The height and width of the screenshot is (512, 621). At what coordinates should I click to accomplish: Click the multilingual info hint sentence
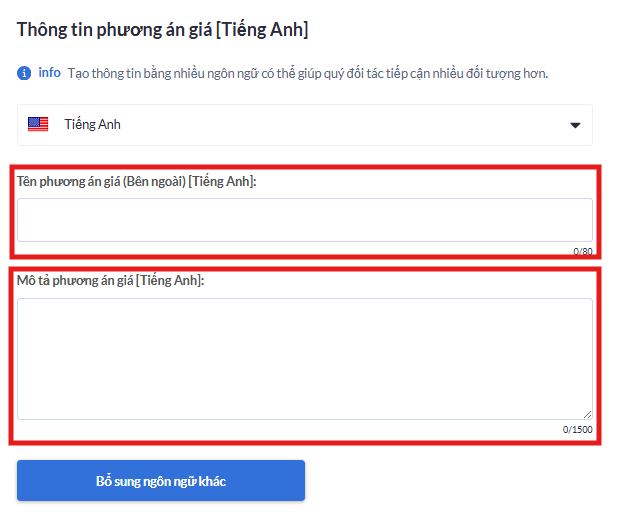pos(308,74)
